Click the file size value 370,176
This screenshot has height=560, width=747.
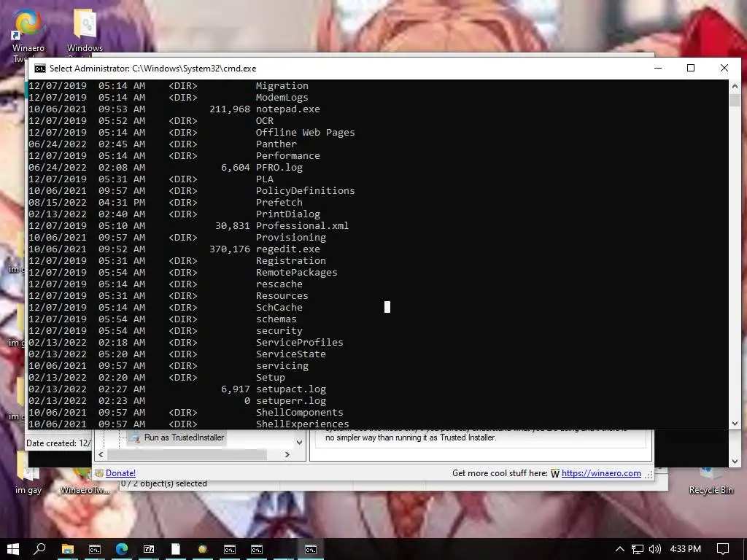point(230,249)
